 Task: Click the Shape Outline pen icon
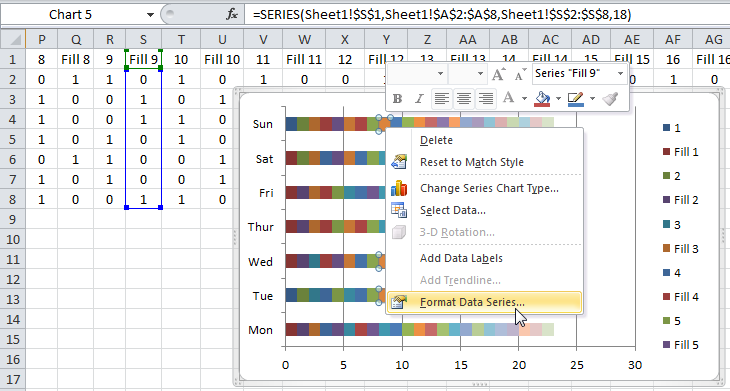[576, 98]
